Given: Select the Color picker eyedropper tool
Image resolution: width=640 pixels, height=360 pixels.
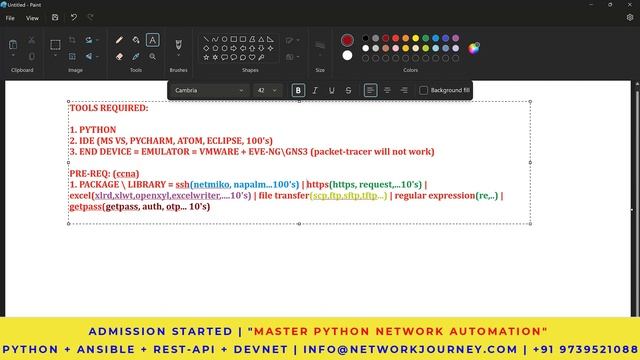Looking at the screenshot, I should [x=136, y=57].
